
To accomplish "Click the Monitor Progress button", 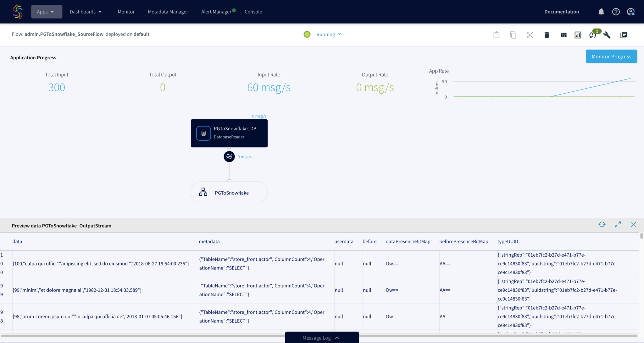I will [x=611, y=56].
